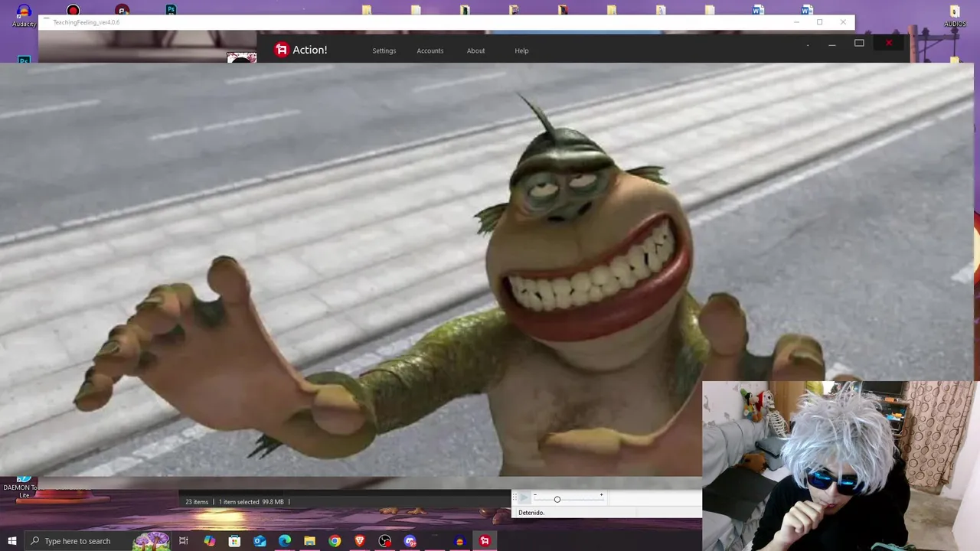Click the 1 item selected 99.8 MB text
Image resolution: width=980 pixels, height=551 pixels.
point(251,502)
